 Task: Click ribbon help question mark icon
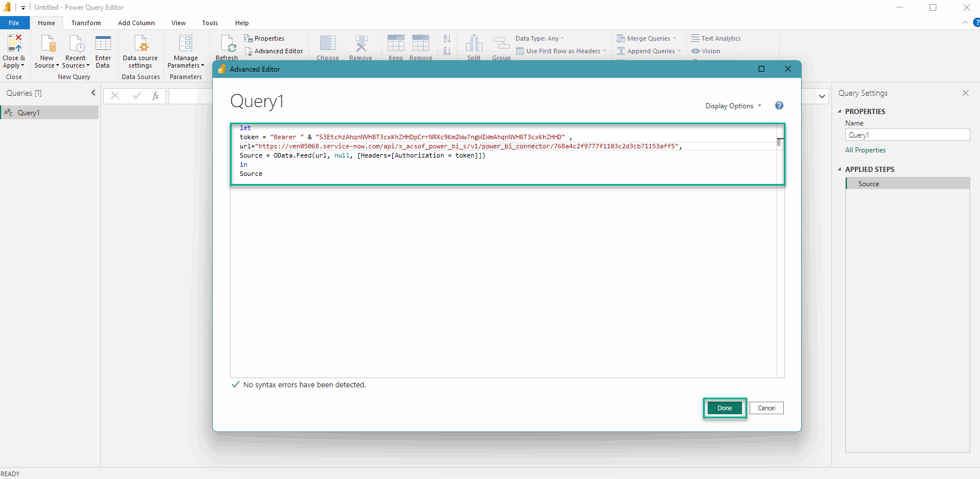(x=977, y=22)
